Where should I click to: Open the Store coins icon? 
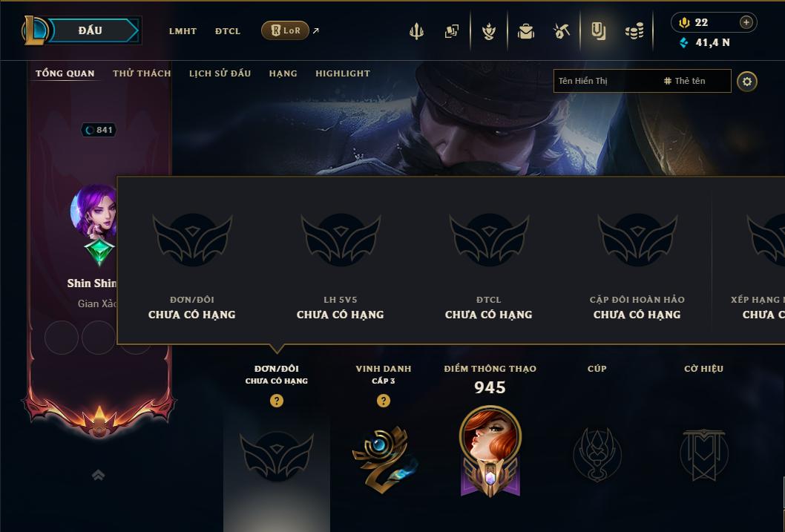click(x=634, y=32)
